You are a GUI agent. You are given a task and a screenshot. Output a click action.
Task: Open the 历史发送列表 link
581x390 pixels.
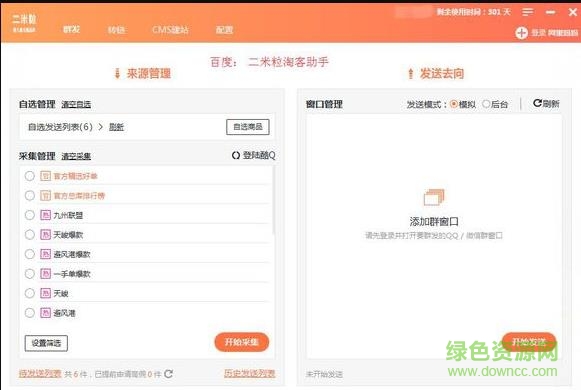pyautogui.click(x=250, y=373)
